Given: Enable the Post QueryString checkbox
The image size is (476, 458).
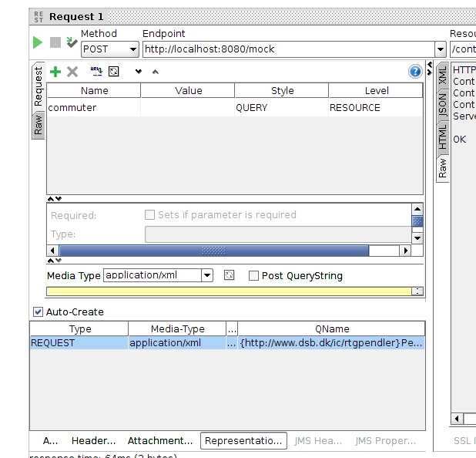Looking at the screenshot, I should tap(253, 275).
